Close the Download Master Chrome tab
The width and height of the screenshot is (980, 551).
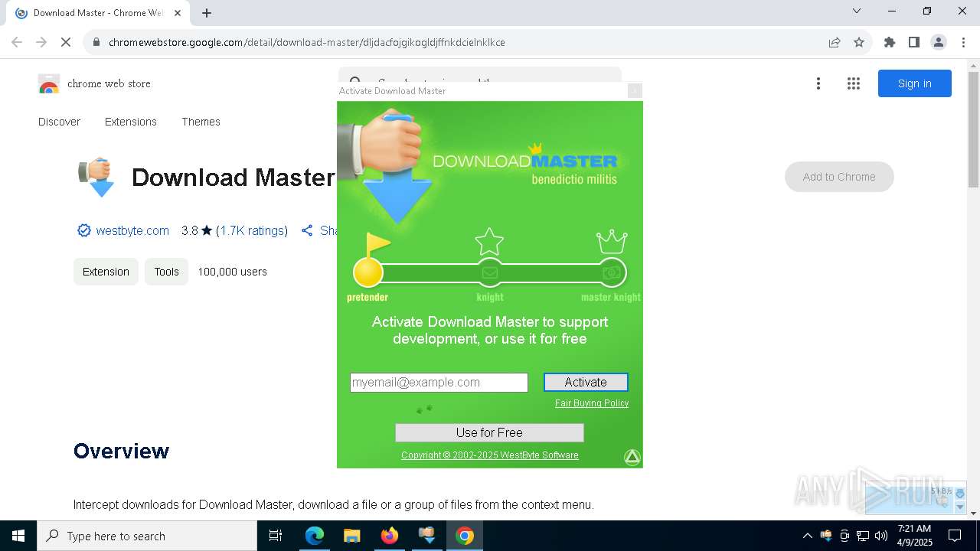(x=178, y=13)
